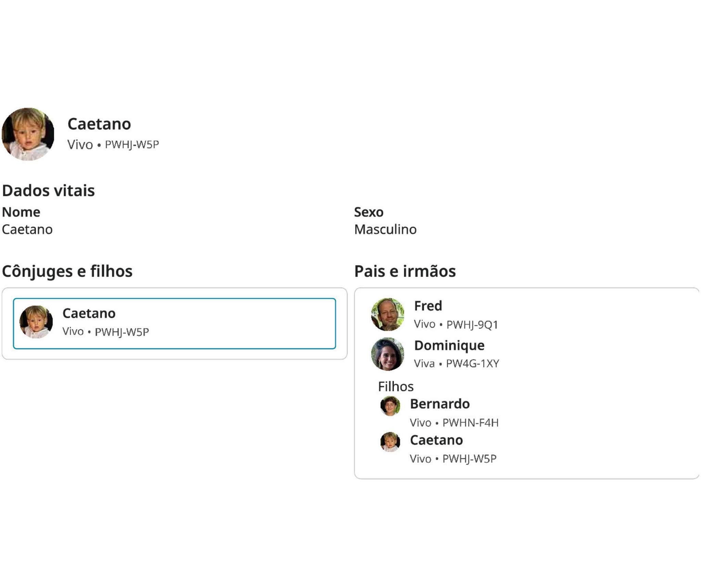The width and height of the screenshot is (701, 588).
Task: Click the header ID PWHJ-W5P beside Vivo
Action: pyautogui.click(x=132, y=145)
